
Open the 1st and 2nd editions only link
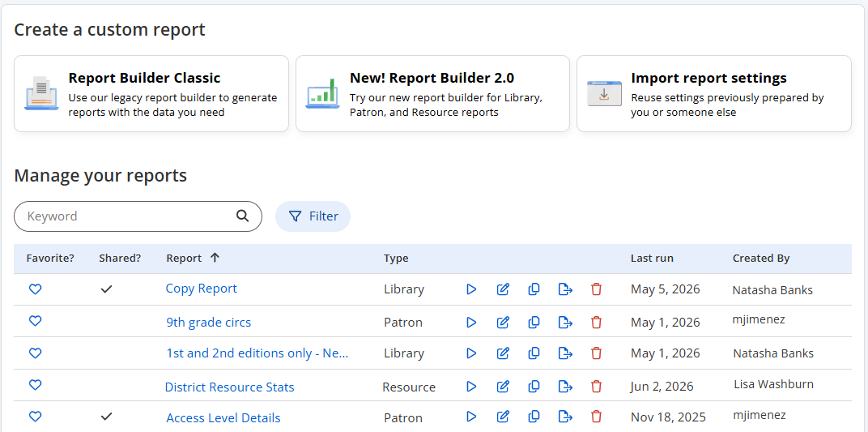point(257,353)
